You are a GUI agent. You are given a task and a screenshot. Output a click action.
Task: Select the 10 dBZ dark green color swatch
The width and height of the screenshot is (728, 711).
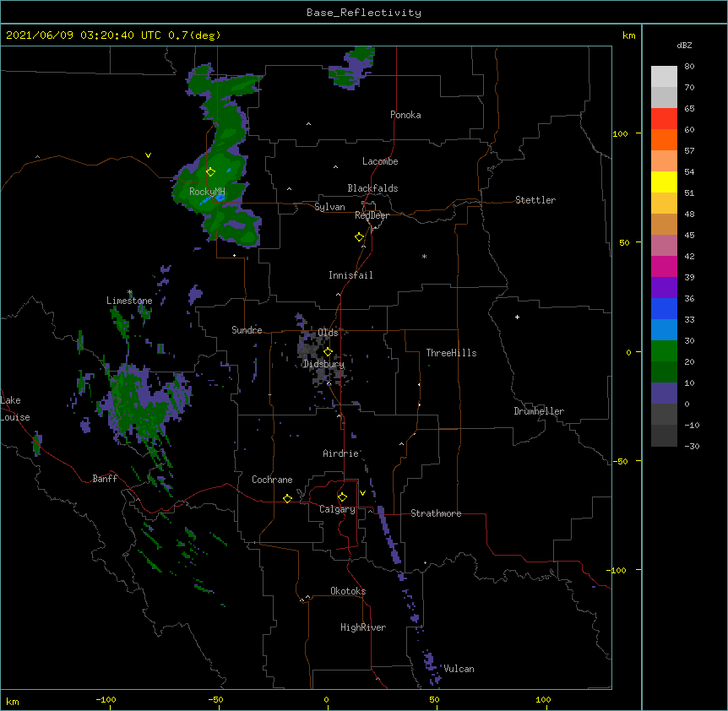click(664, 372)
